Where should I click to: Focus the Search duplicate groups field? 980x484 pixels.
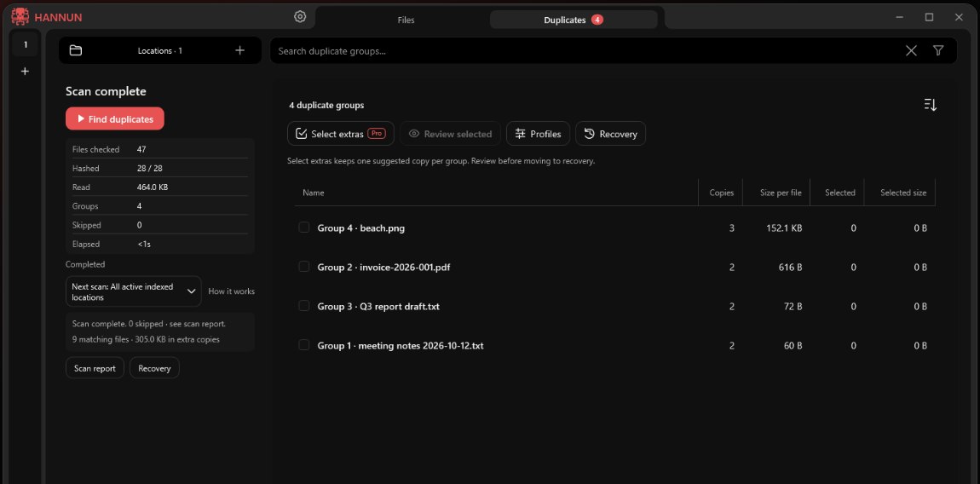587,50
